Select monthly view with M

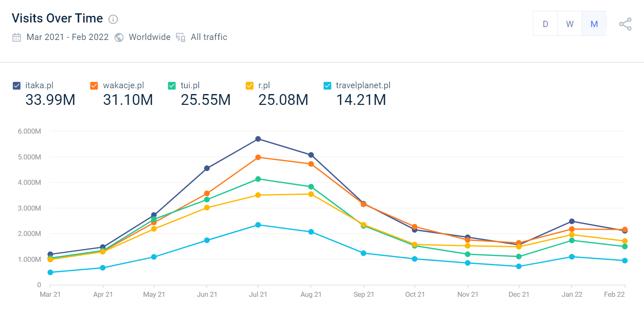tap(594, 24)
